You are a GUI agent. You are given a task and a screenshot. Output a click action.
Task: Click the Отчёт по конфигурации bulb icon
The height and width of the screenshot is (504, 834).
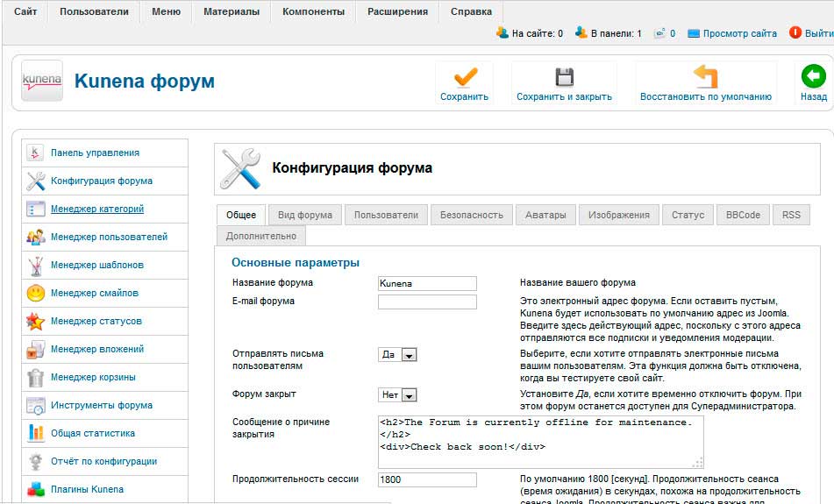point(36,461)
